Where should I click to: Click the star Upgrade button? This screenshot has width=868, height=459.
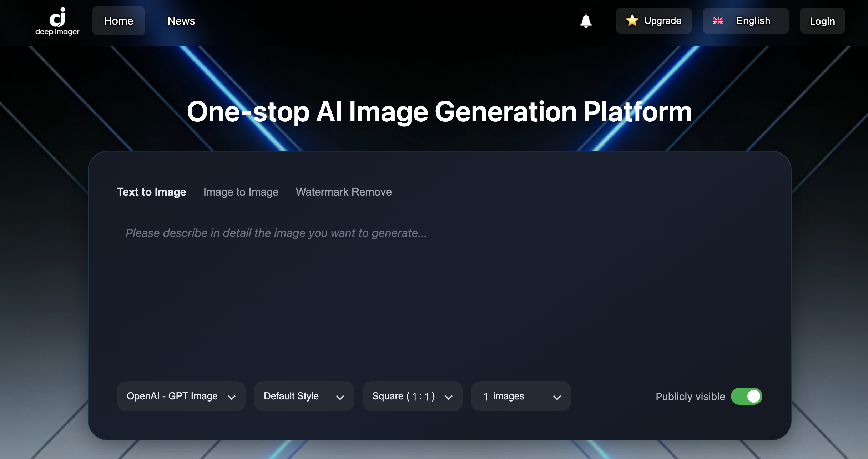(653, 21)
